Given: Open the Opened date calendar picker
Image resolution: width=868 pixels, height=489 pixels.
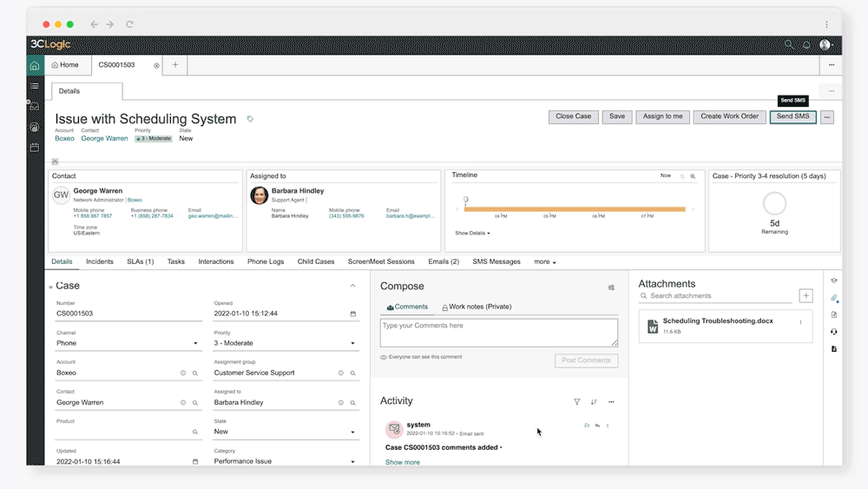Looking at the screenshot, I should [353, 314].
